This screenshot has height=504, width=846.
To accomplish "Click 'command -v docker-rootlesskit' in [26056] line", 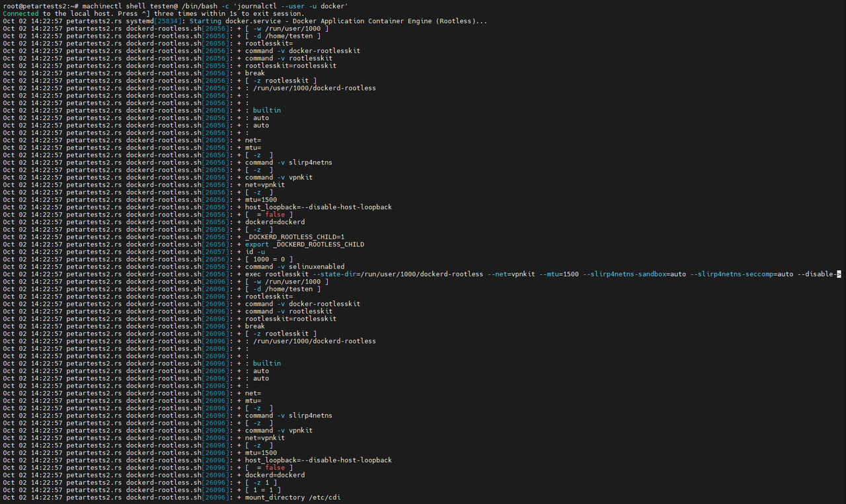I will [x=303, y=51].
